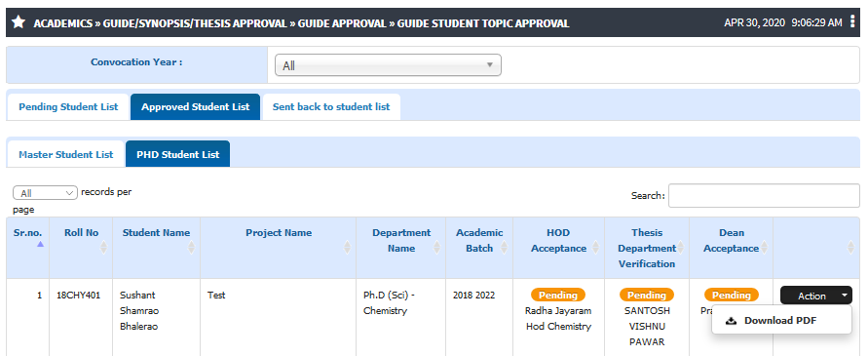Click Pending badge under Dean Acceptance

(732, 295)
